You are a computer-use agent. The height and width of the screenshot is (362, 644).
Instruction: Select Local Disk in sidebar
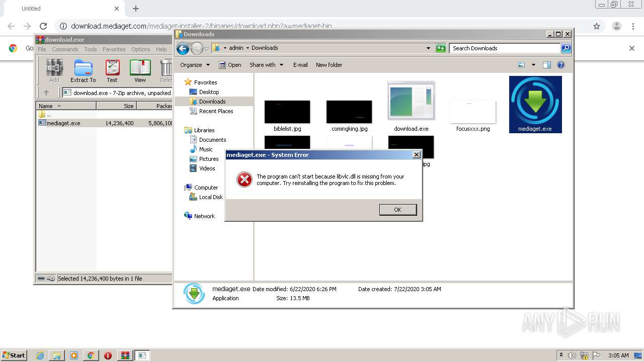206,197
